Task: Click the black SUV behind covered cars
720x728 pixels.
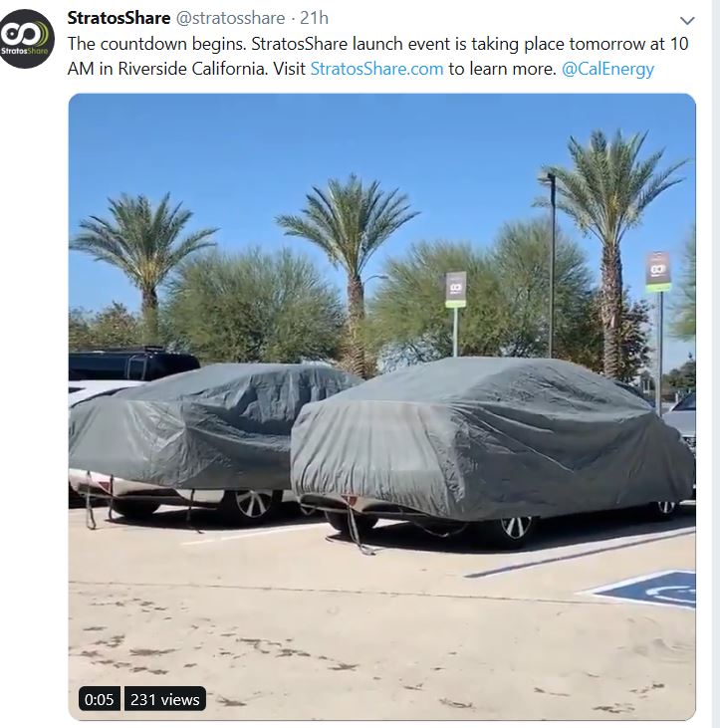Action: [132, 364]
